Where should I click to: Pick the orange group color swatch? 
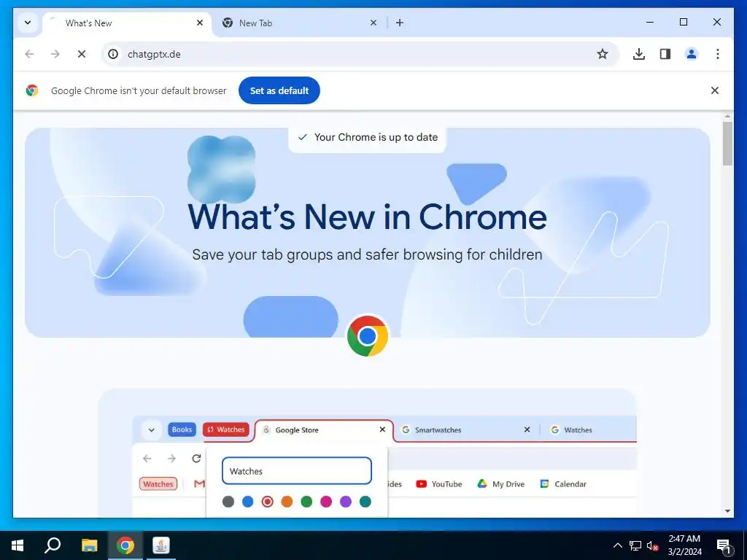tap(287, 502)
